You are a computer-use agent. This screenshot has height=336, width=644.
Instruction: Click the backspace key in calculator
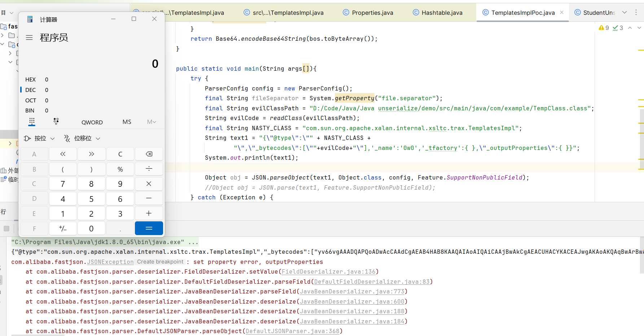[x=149, y=154]
